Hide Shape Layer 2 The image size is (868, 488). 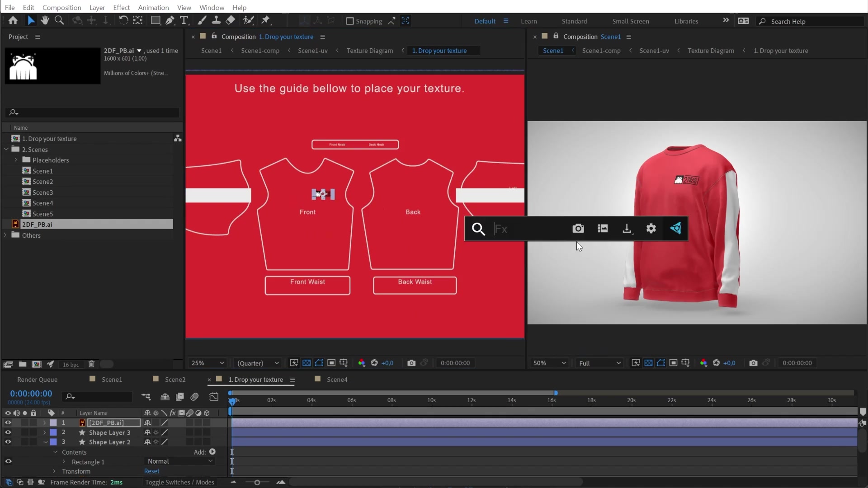(x=8, y=442)
